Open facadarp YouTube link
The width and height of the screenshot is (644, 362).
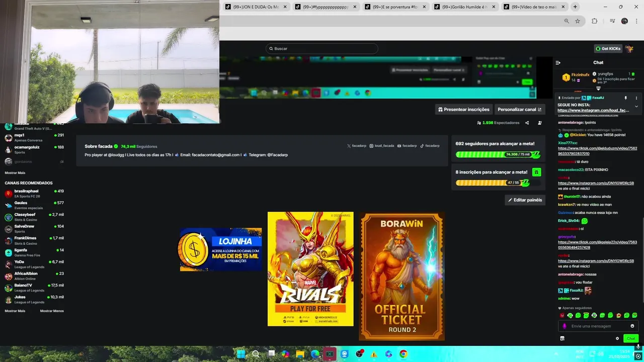pos(407,146)
